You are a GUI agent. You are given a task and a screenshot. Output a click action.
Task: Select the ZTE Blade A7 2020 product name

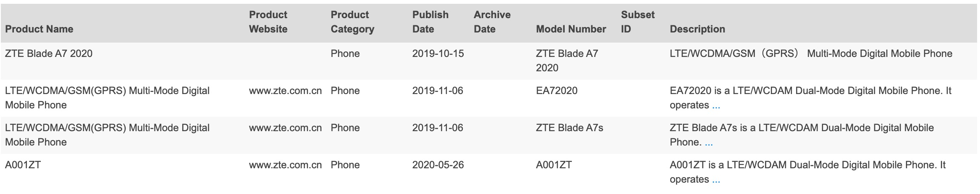(x=49, y=54)
